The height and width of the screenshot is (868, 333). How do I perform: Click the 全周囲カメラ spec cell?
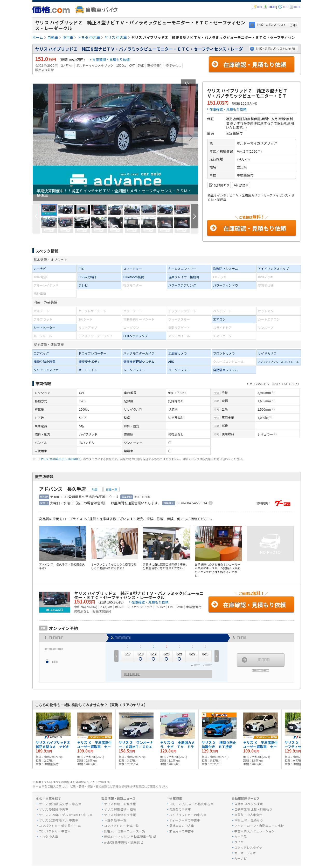(x=189, y=353)
